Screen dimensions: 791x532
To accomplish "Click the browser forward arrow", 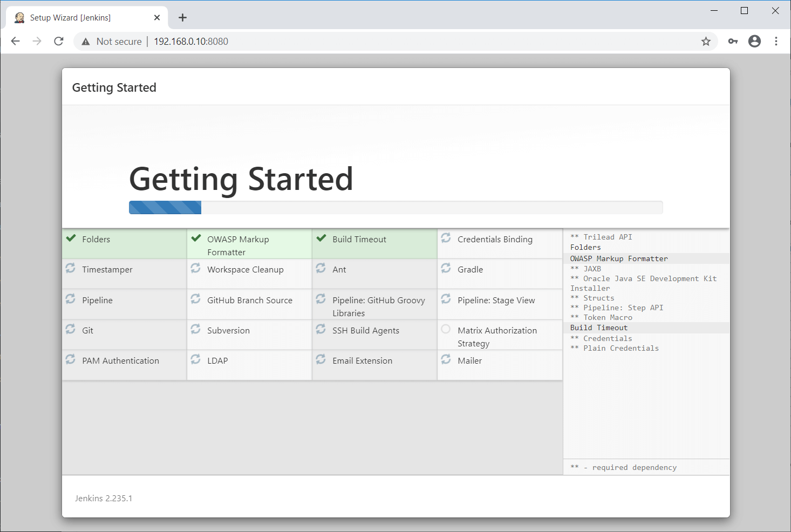I will click(37, 41).
